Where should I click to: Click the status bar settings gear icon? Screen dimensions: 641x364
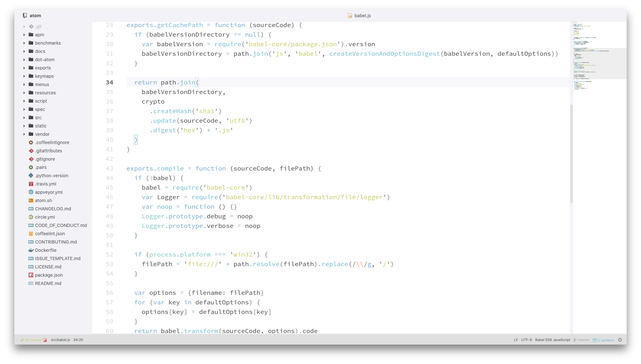pos(620,340)
